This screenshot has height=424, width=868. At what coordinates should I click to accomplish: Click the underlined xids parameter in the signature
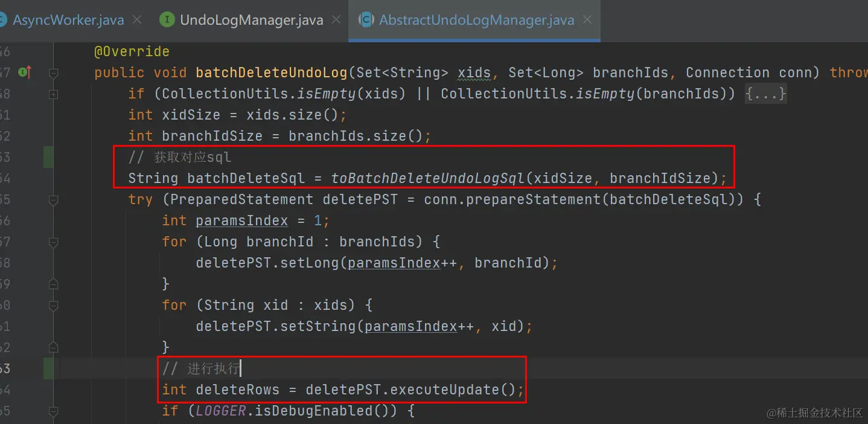click(x=474, y=72)
